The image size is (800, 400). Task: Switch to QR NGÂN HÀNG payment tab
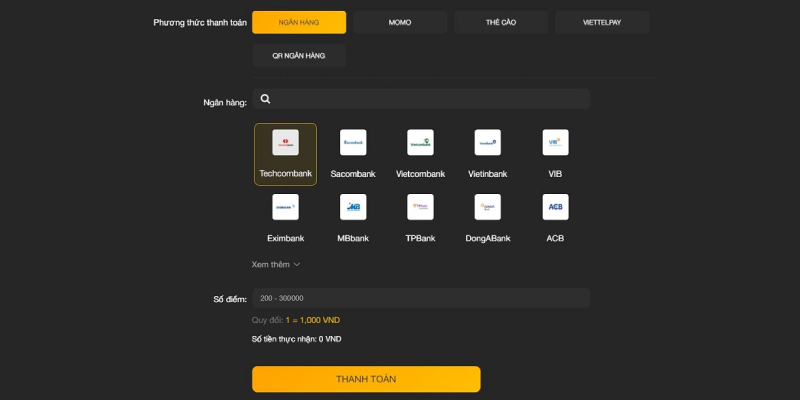299,56
